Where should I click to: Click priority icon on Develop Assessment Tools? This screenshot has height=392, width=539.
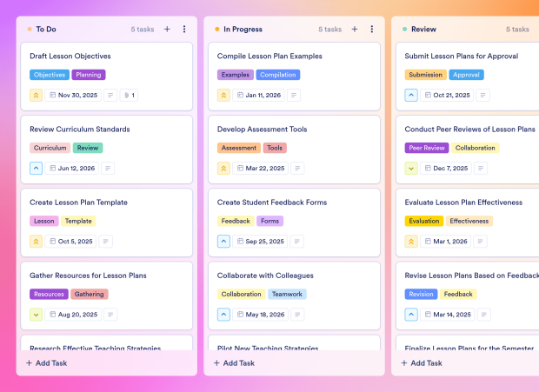[x=223, y=169]
